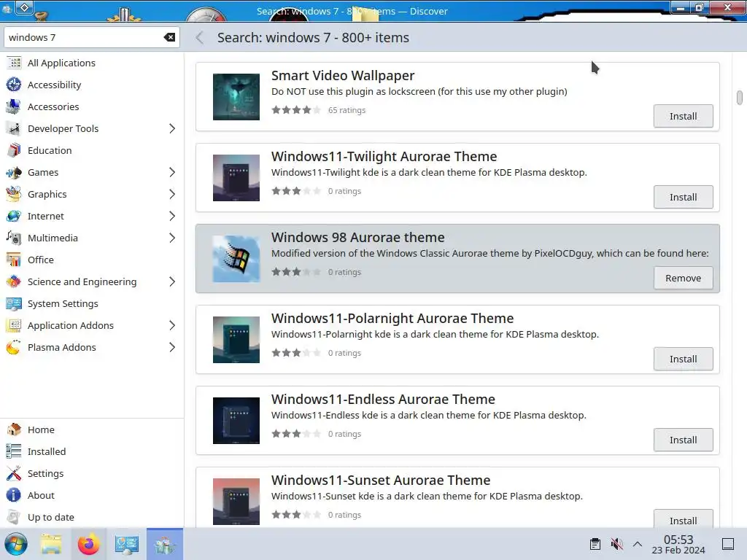This screenshot has width=747, height=560.
Task: Open Windows 98 Aurorae theme thumbnail
Action: (236, 259)
